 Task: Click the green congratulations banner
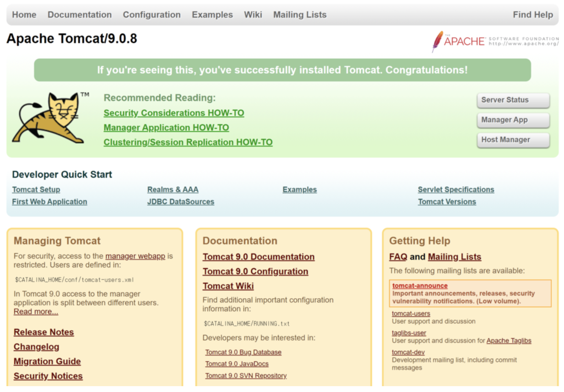(x=282, y=70)
